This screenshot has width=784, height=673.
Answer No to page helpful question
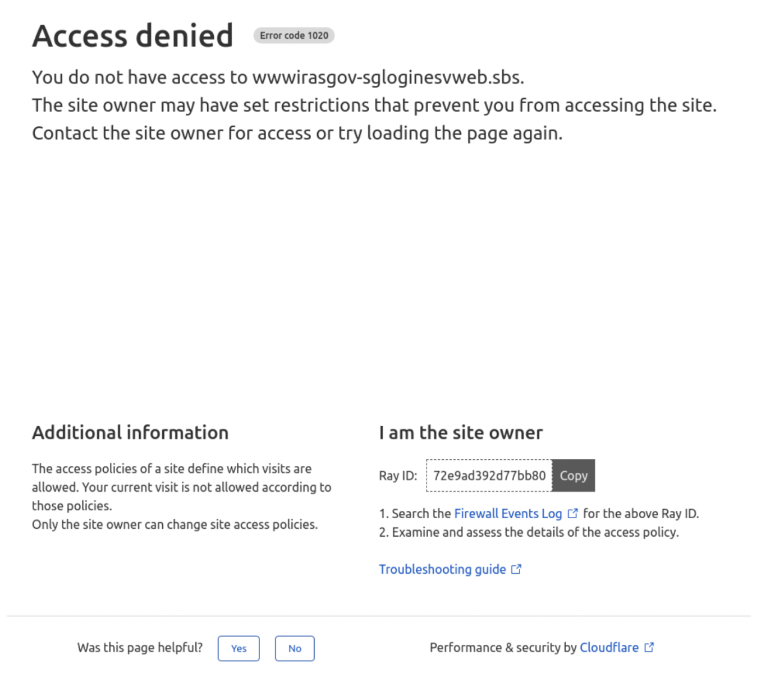(295, 648)
